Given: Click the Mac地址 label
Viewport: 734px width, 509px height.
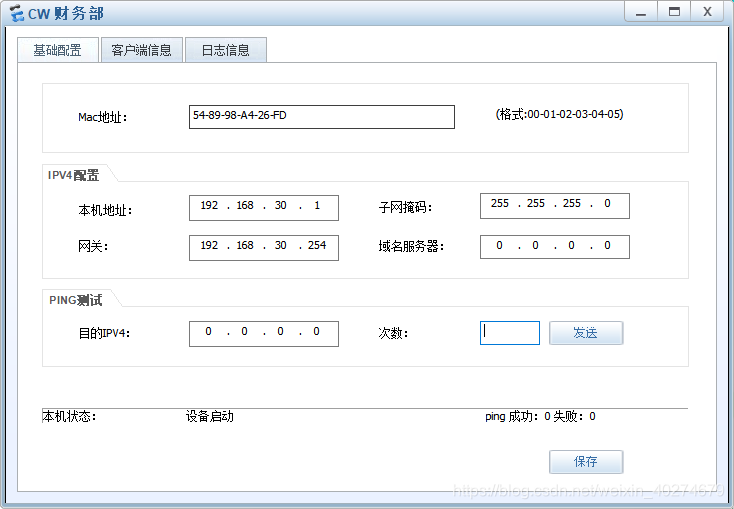Looking at the screenshot, I should [x=103, y=117].
